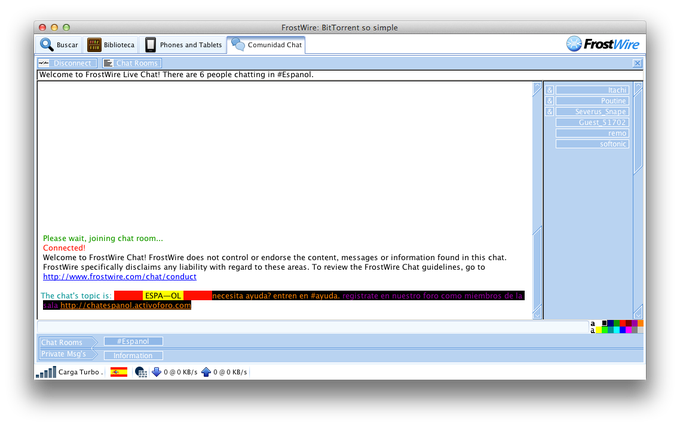Open the chatespanol.activoforo.com link
Viewport: 680px width, 427px height.
coord(126,305)
